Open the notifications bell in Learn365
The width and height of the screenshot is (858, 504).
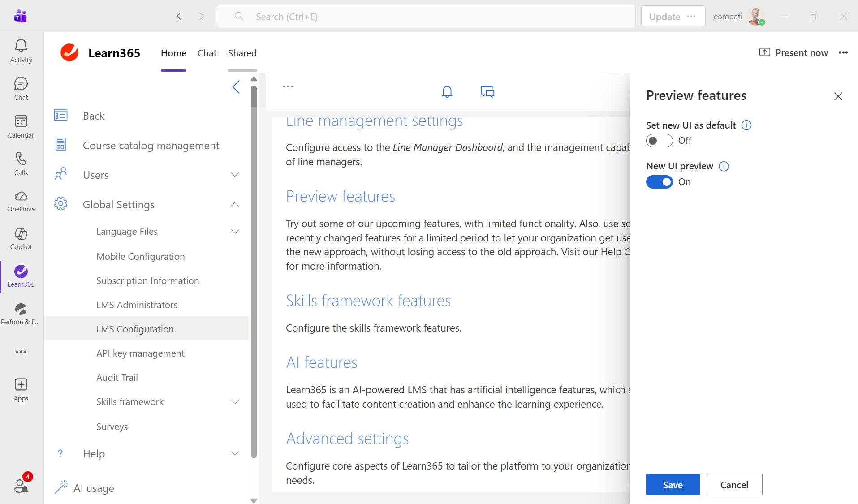coord(447,92)
